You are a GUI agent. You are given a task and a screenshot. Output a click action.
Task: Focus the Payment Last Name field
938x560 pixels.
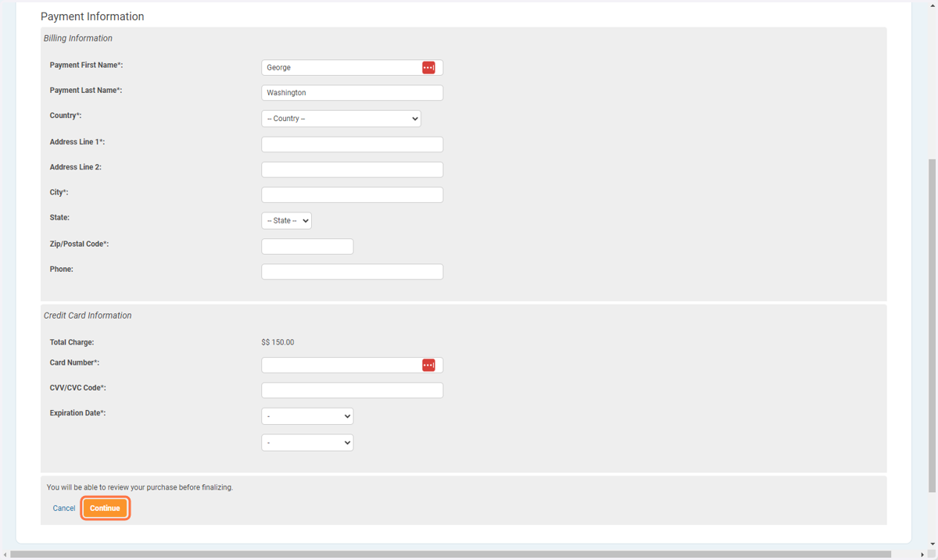click(353, 93)
